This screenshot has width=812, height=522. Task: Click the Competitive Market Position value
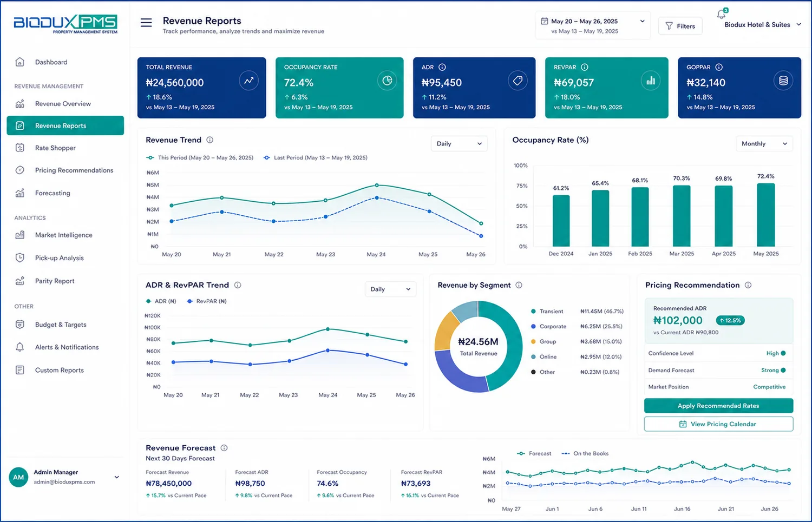click(x=769, y=387)
